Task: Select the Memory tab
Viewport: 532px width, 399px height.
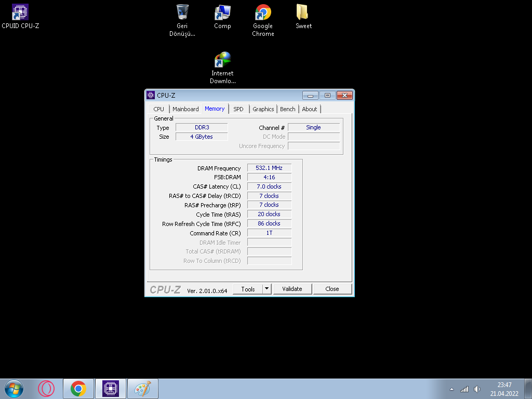Action: click(x=215, y=109)
